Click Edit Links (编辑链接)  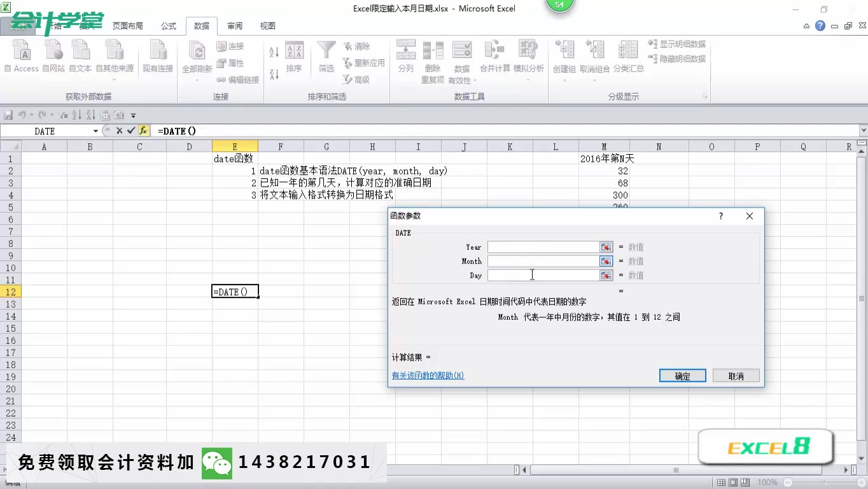tap(238, 80)
